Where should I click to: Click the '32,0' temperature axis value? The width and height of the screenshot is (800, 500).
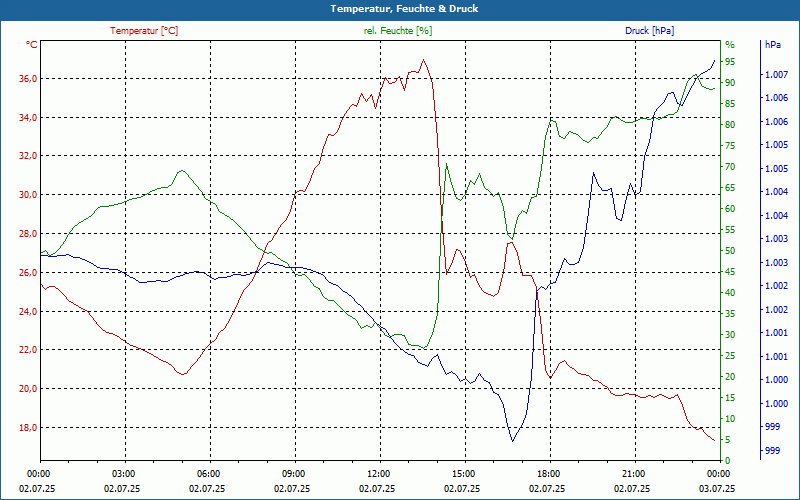[29, 156]
